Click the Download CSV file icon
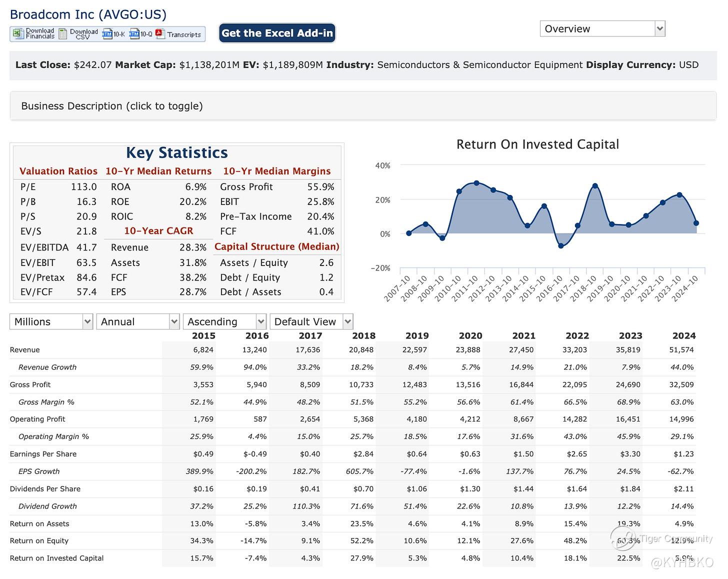The height and width of the screenshot is (579, 728). 63,33
